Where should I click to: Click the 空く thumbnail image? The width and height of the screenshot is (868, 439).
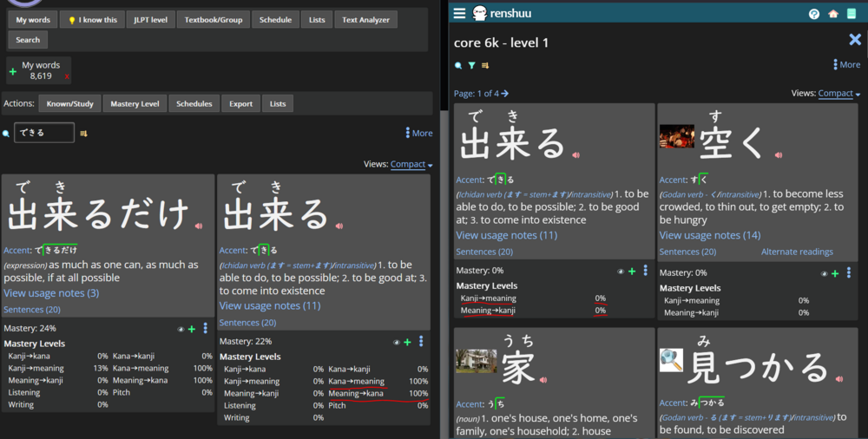[676, 136]
